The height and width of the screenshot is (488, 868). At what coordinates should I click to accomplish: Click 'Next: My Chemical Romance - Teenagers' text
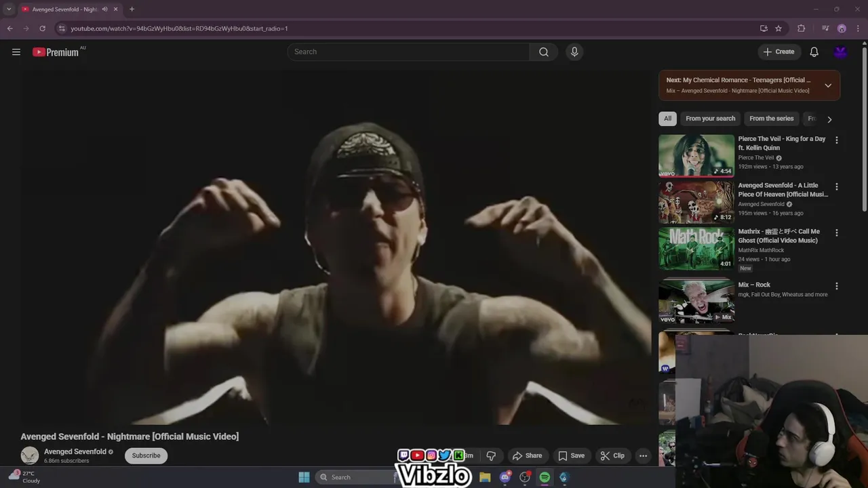pyautogui.click(x=738, y=80)
